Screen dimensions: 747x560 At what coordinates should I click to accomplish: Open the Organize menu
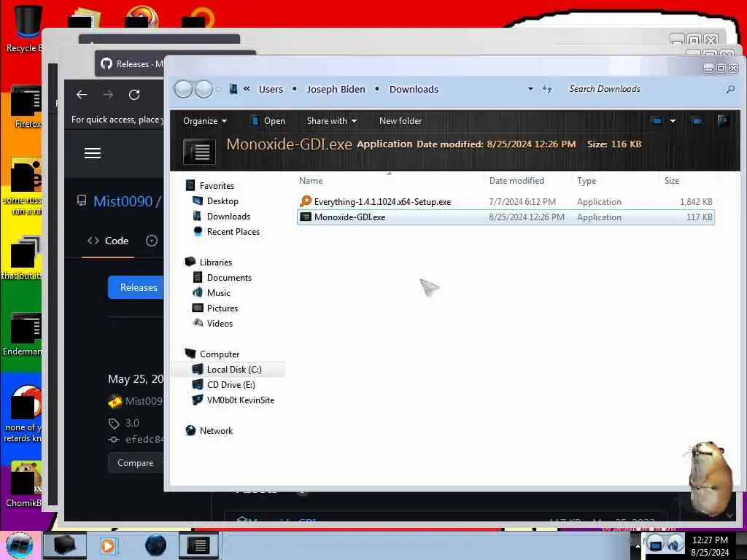click(x=205, y=121)
